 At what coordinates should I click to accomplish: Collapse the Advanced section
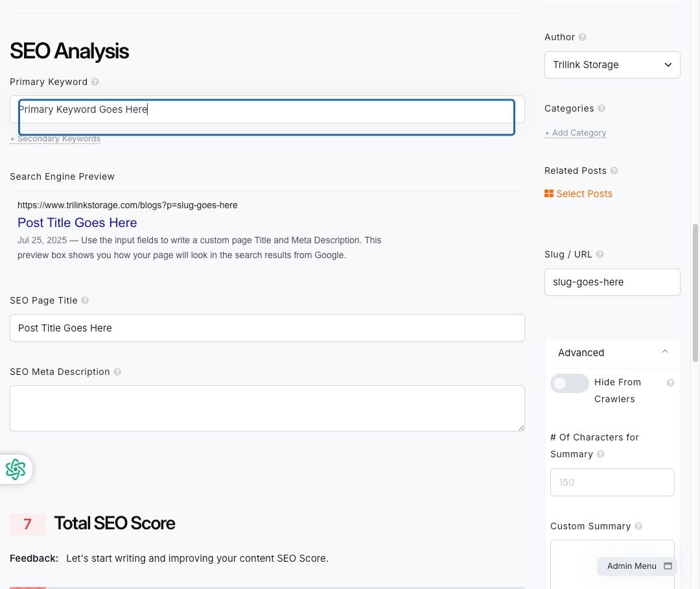point(612,353)
